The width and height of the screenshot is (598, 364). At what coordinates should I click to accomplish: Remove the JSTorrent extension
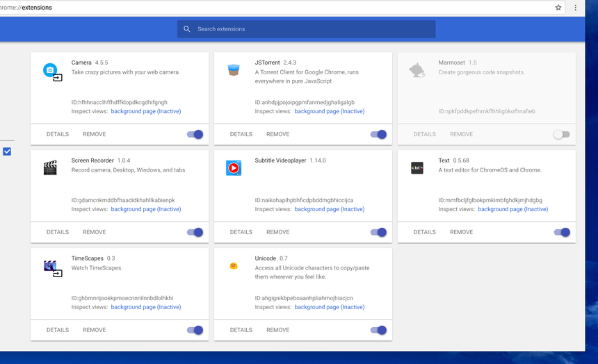click(x=277, y=134)
